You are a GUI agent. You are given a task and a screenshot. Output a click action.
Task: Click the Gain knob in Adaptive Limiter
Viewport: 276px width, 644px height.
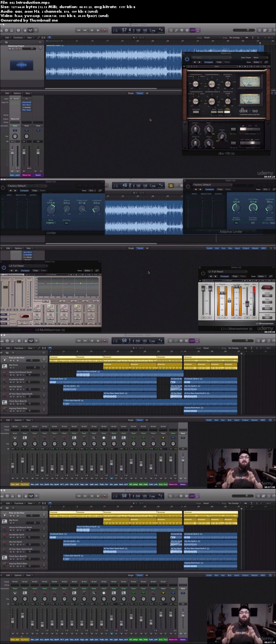tap(236, 208)
